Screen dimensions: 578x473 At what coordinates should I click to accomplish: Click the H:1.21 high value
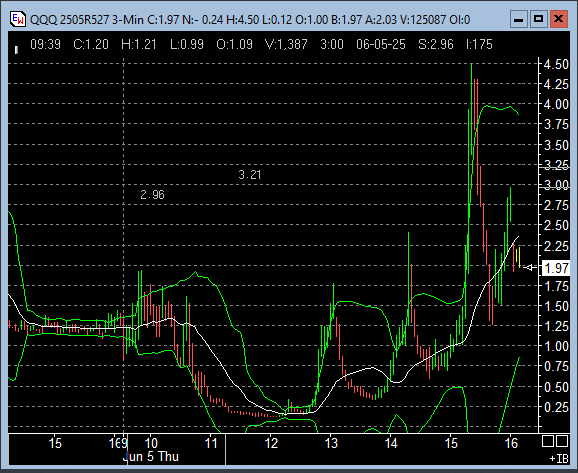(x=139, y=45)
